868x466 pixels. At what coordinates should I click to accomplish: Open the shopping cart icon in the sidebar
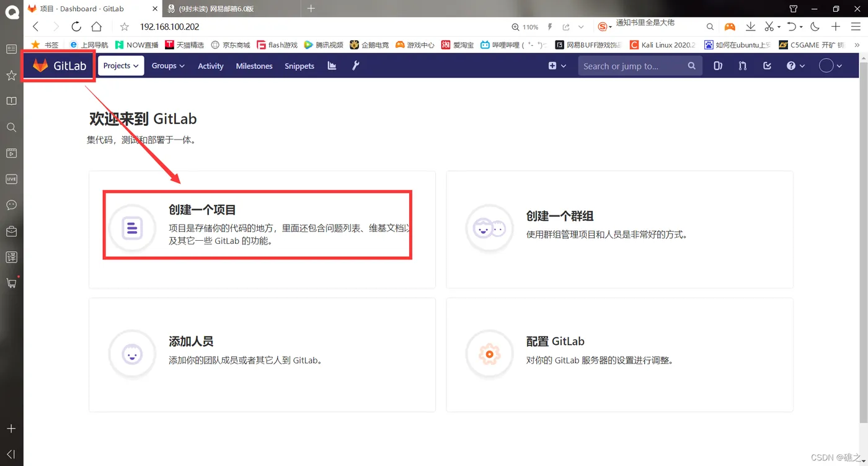point(11,283)
